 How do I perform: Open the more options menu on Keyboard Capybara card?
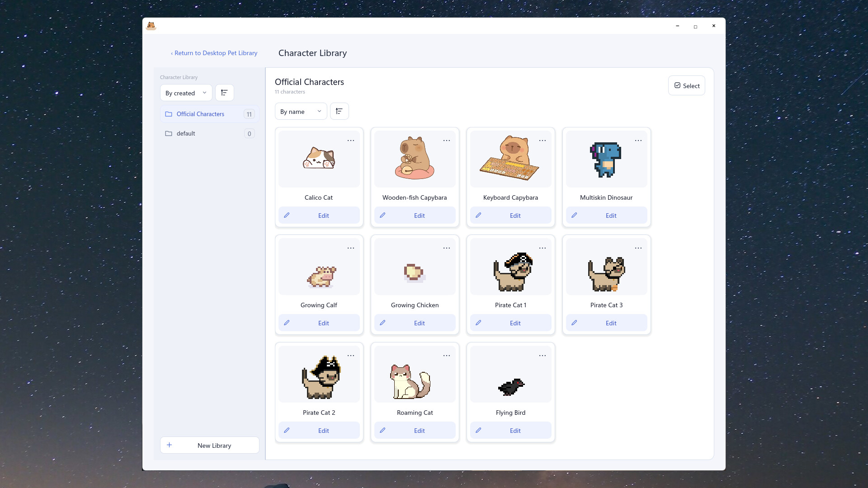click(x=542, y=141)
